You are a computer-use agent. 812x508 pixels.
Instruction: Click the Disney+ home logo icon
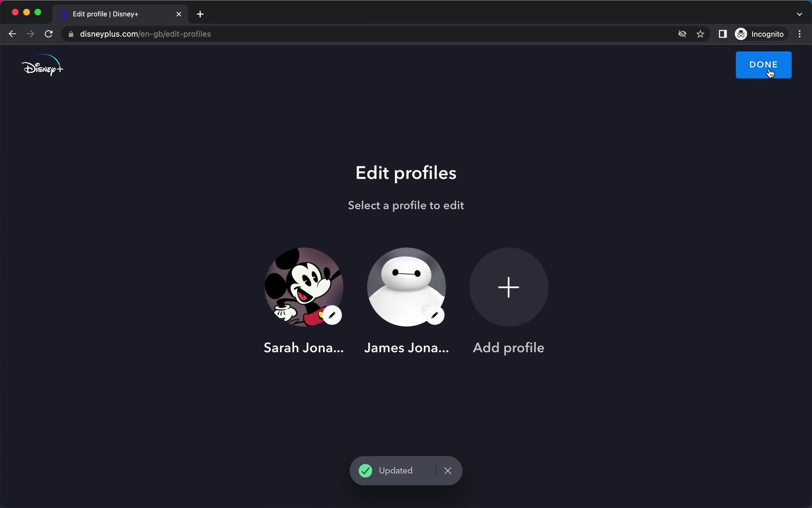(x=43, y=66)
